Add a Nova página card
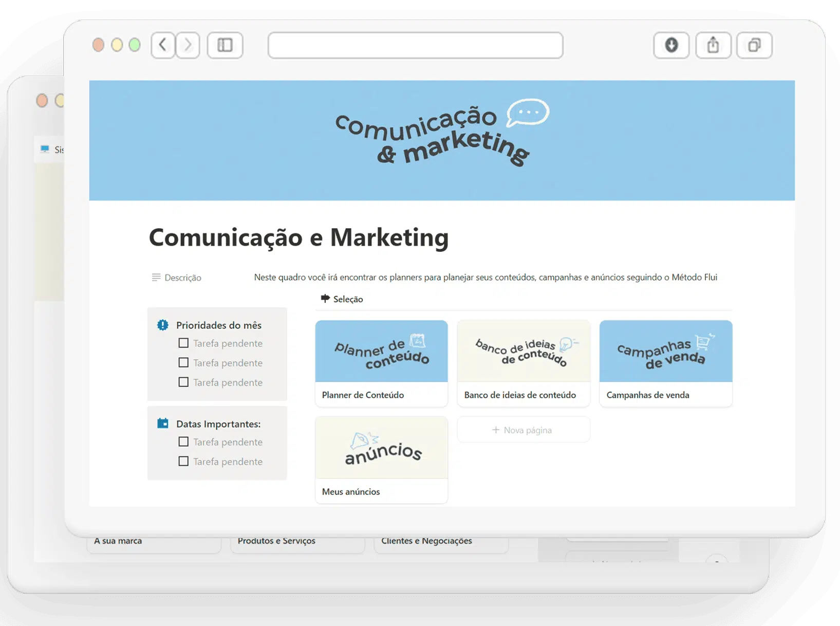This screenshot has height=626, width=840. pyautogui.click(x=523, y=430)
